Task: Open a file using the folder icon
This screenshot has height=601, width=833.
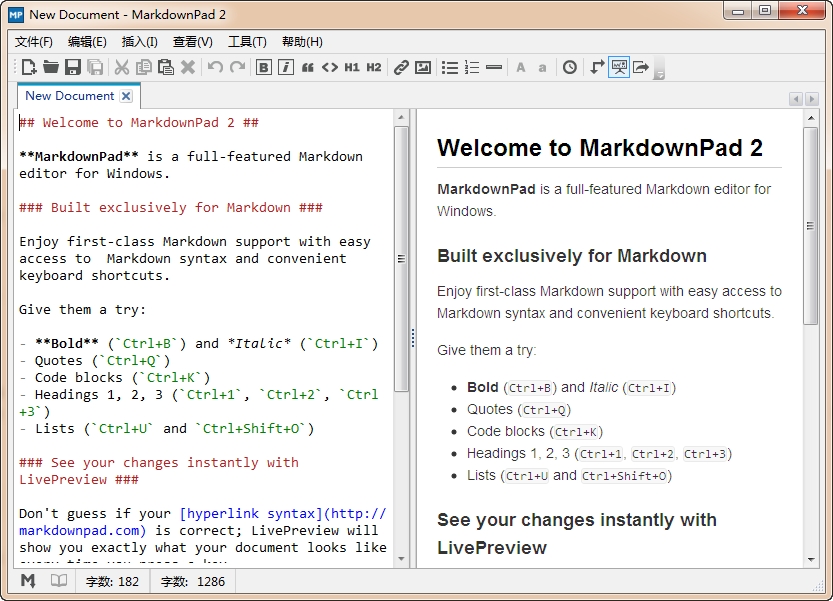Action: pyautogui.click(x=51, y=67)
